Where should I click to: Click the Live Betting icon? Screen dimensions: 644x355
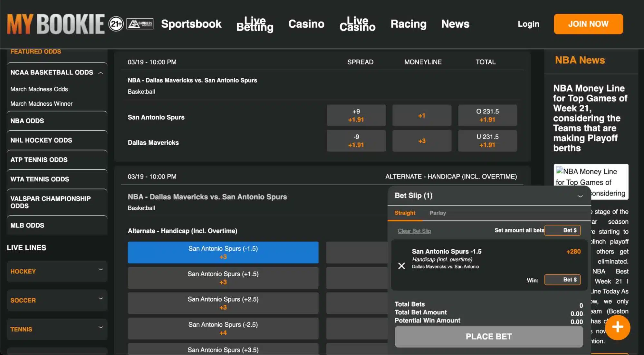click(x=255, y=24)
